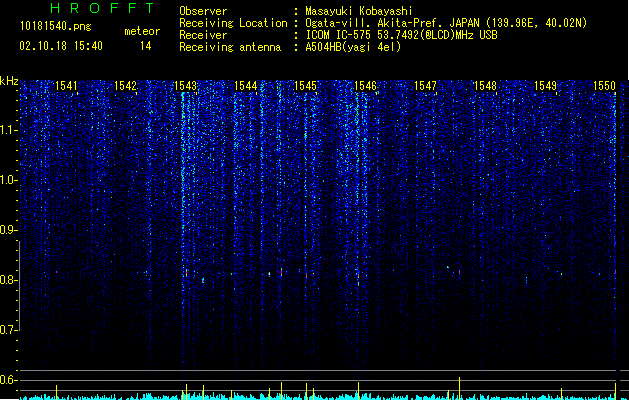Click the 1.0 kHz axis label
Screen dimensions: 629x400
(x=9, y=180)
